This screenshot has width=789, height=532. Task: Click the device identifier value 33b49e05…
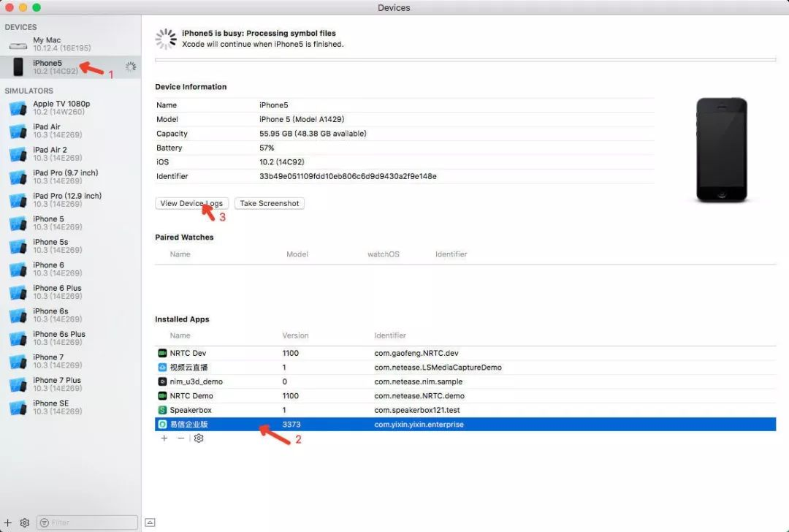(348, 176)
